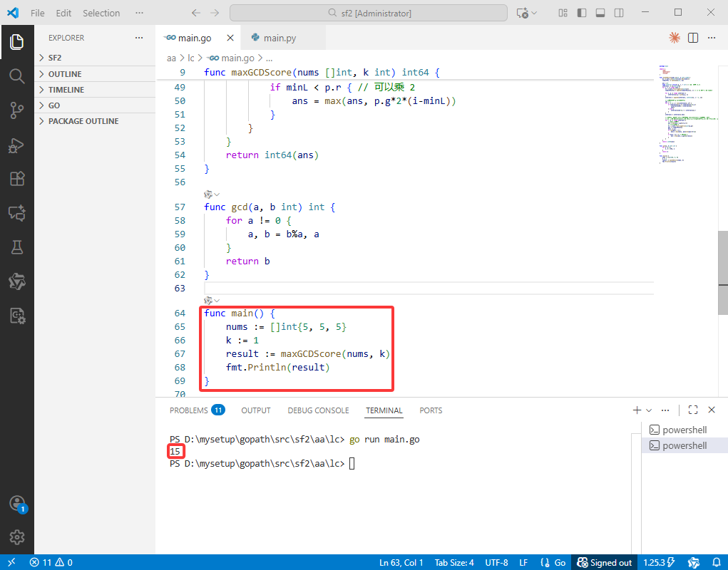Open the PROBLEMS panel tab
Screen dimensions: 728x570
point(198,410)
